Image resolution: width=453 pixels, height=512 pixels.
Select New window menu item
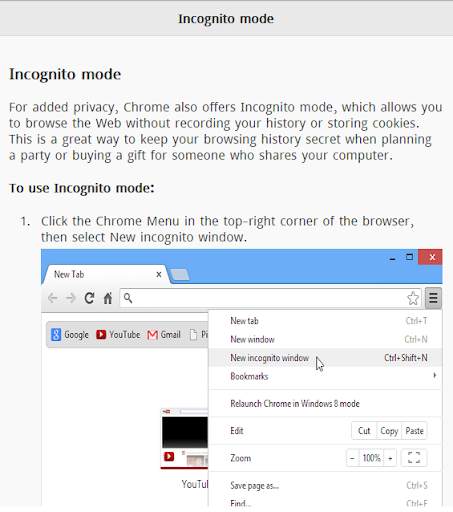point(325,339)
